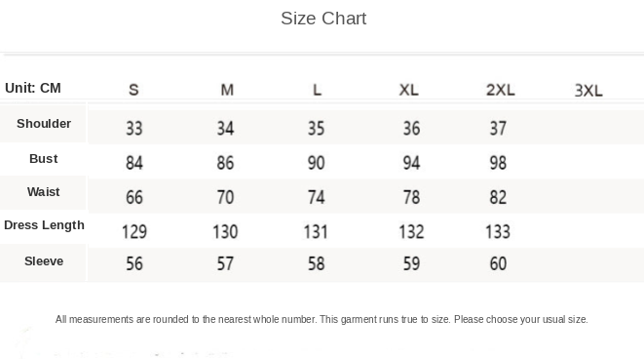The width and height of the screenshot is (644, 359).
Task: Click the Bust row label
Action: click(x=44, y=158)
